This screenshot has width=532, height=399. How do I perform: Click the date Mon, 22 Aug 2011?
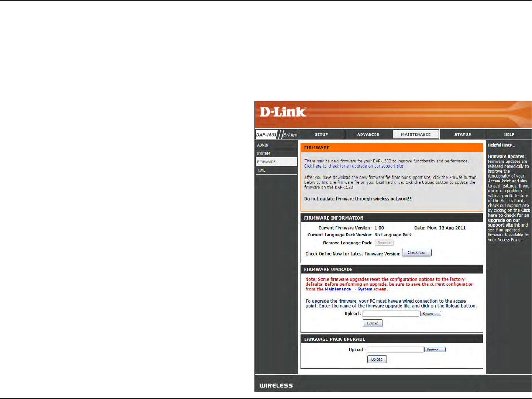pos(446,228)
